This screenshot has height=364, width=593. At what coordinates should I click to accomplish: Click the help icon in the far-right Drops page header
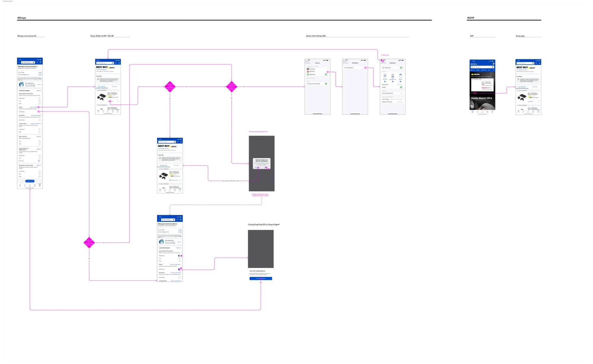point(536,63)
